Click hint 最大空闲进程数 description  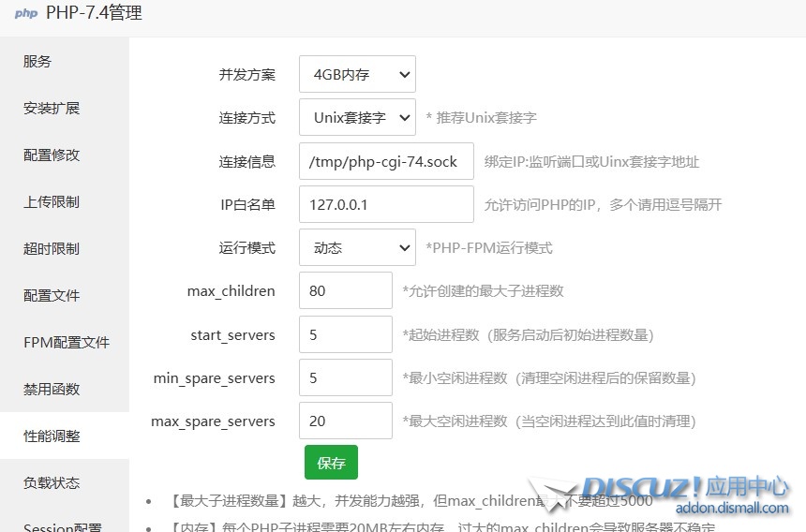pyautogui.click(x=549, y=421)
